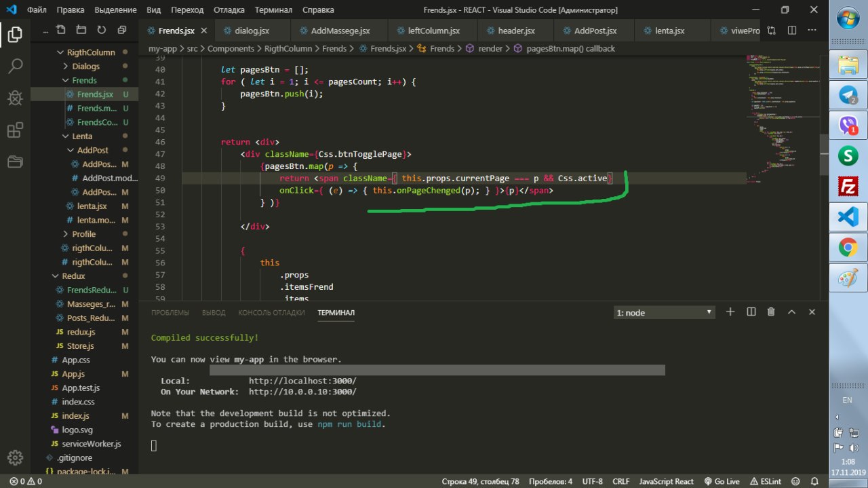Add a new terminal with plus icon
The image size is (868, 488).
730,312
